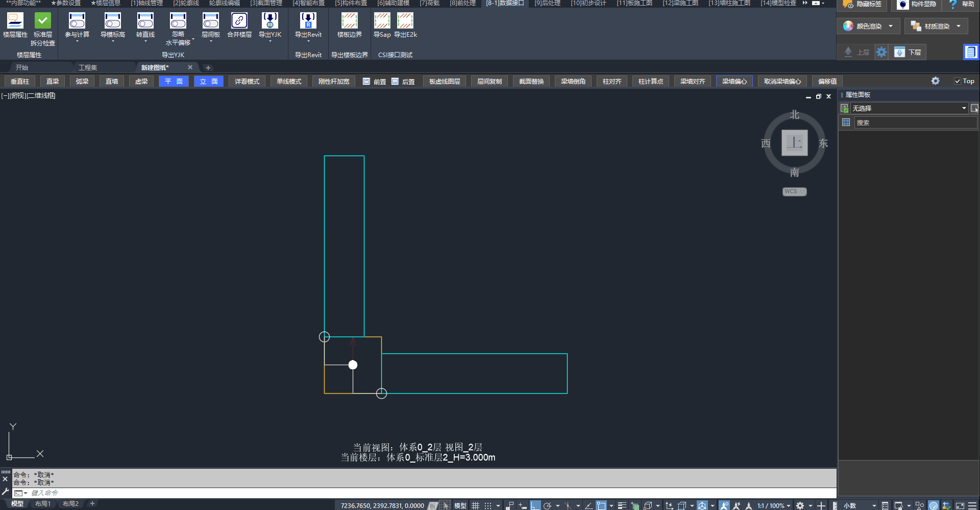Click the 导Sap export icon
The image size is (980, 510).
click(382, 21)
